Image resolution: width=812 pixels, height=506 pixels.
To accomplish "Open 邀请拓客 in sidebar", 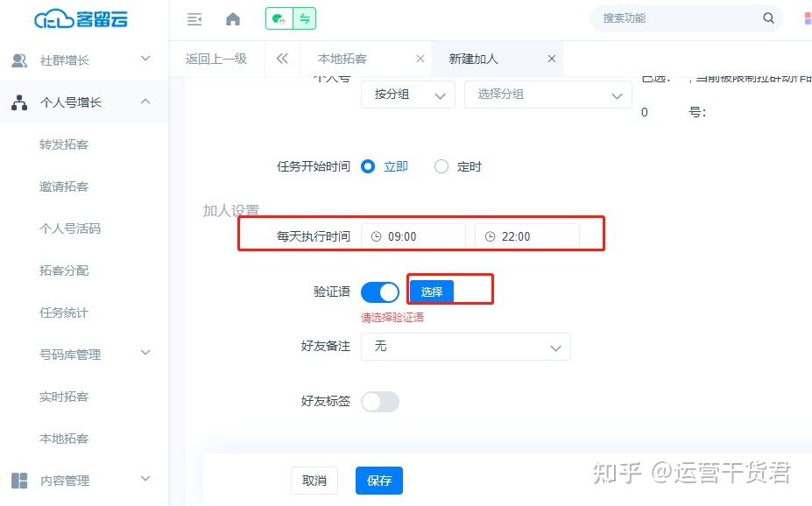I will (64, 186).
